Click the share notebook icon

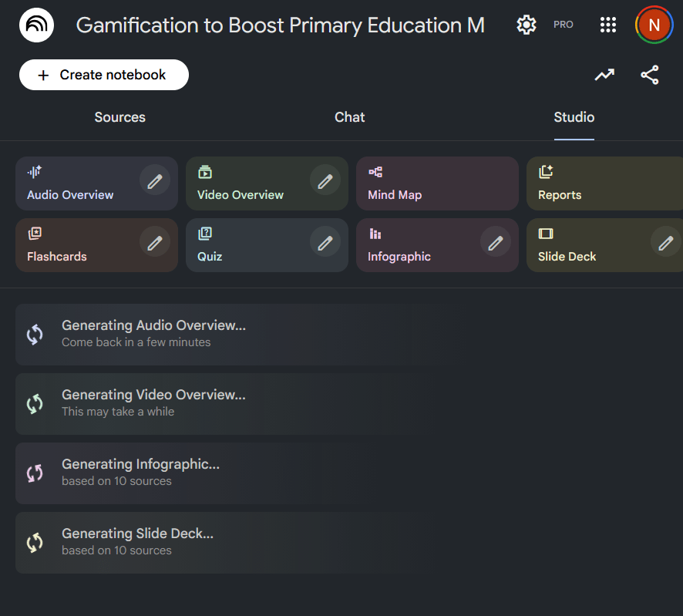pos(650,75)
